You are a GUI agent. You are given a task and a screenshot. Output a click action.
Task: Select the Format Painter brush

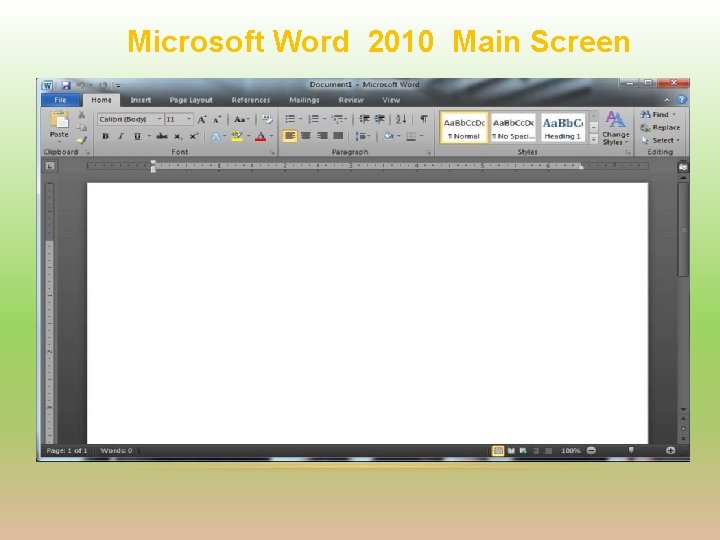click(82, 140)
